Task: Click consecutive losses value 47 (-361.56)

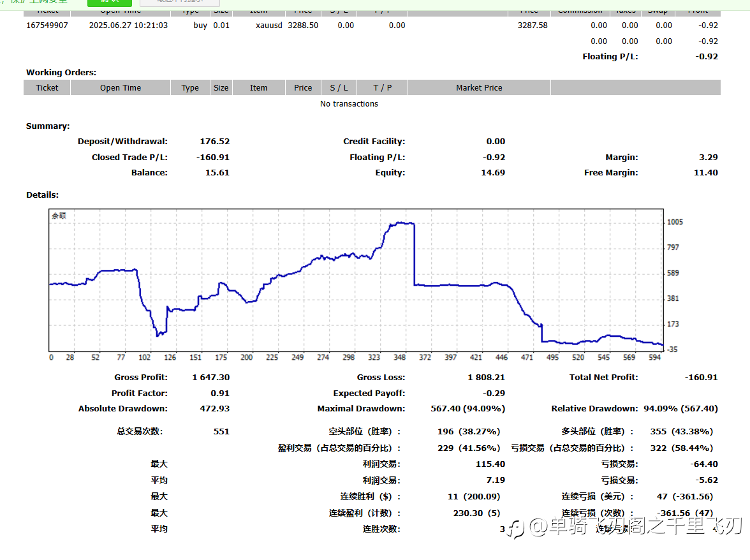Action: click(x=685, y=496)
